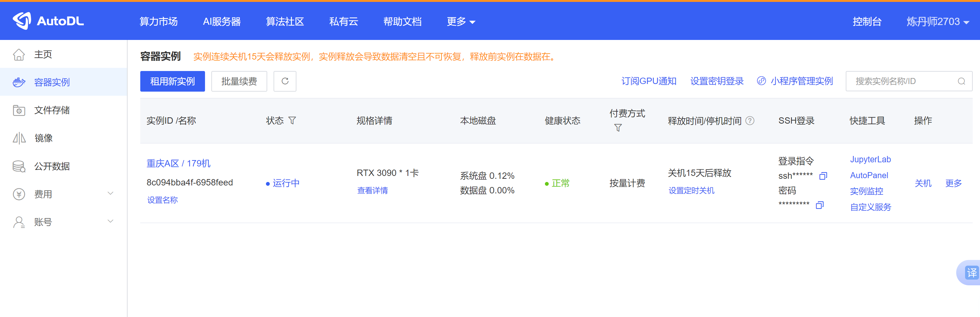Click the 关机15天后释放 text

[699, 173]
